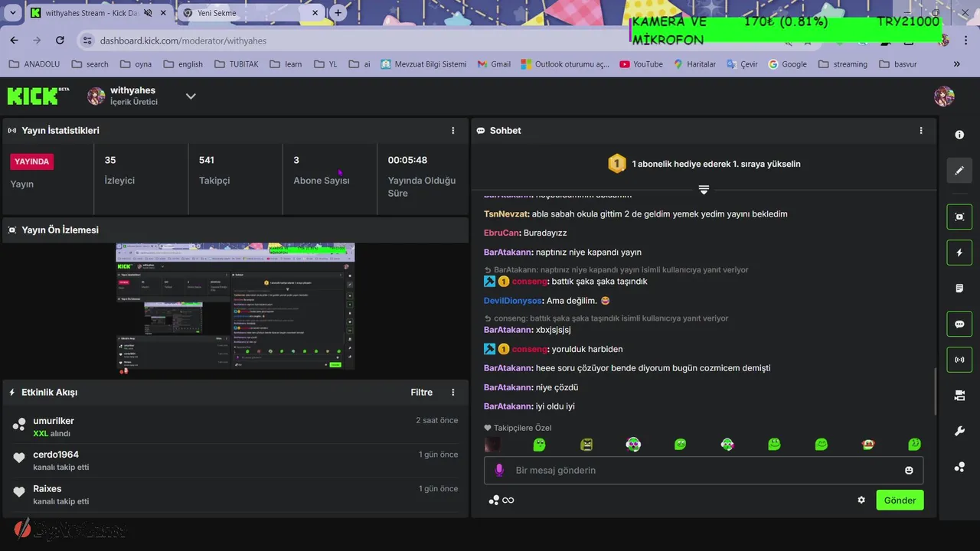Open Gmail bookmark
Image resolution: width=980 pixels, height=551 pixels.
coord(493,64)
